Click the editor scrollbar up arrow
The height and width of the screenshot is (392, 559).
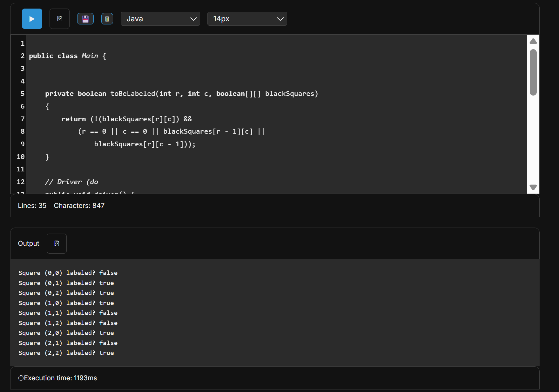533,41
